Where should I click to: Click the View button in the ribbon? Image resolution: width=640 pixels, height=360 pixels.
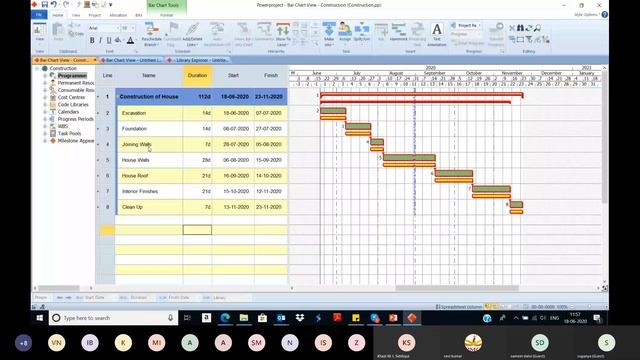(40, 33)
